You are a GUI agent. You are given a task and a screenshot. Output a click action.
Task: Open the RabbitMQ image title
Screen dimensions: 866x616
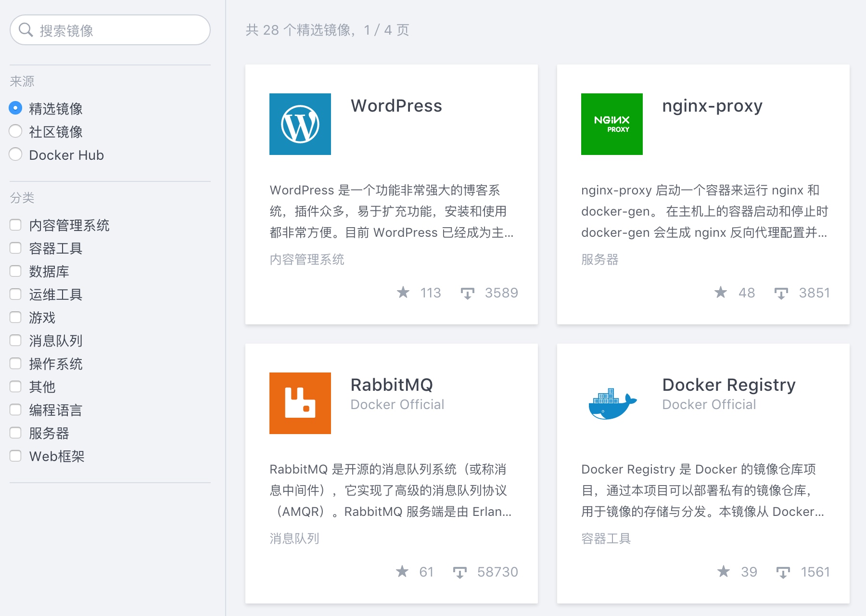(x=392, y=385)
